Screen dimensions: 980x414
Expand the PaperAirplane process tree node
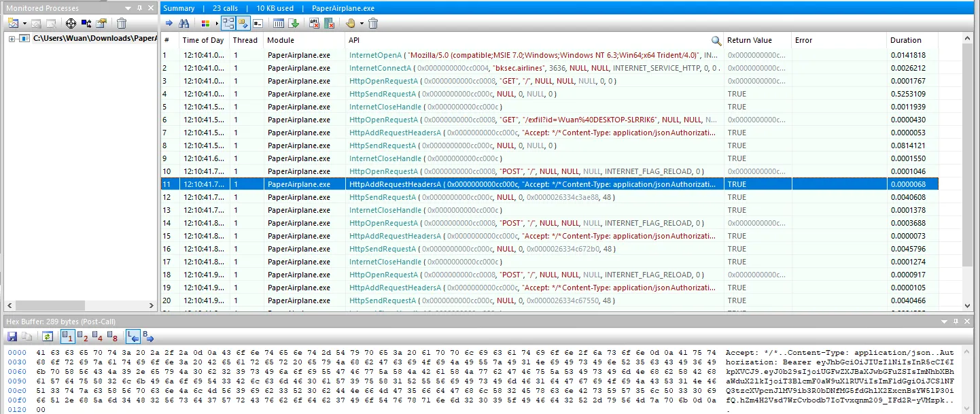[x=12, y=39]
